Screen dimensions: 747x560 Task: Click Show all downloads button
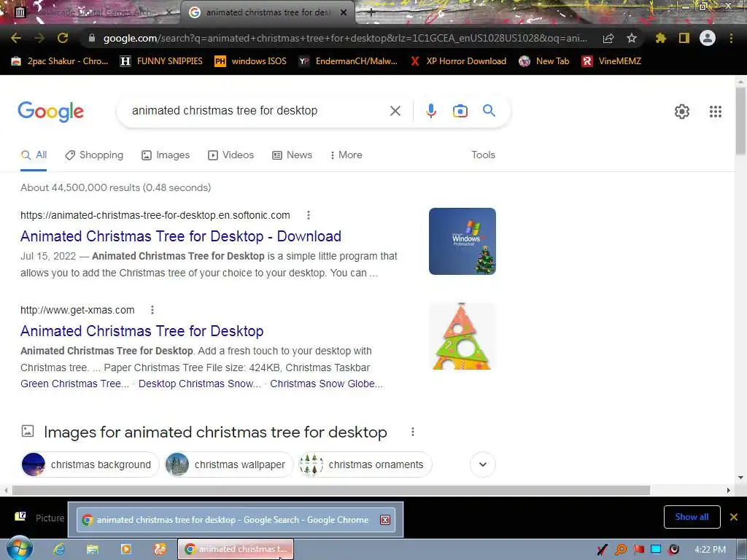click(x=692, y=517)
